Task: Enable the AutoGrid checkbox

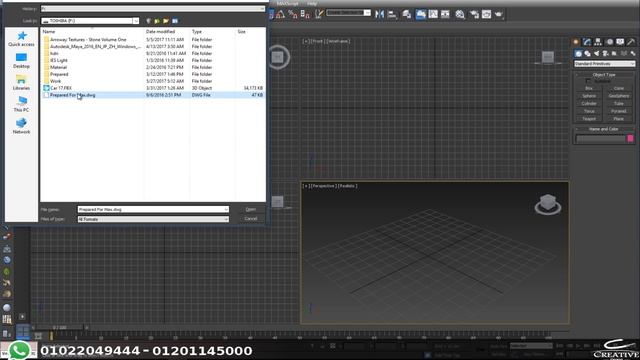Action: tap(588, 81)
